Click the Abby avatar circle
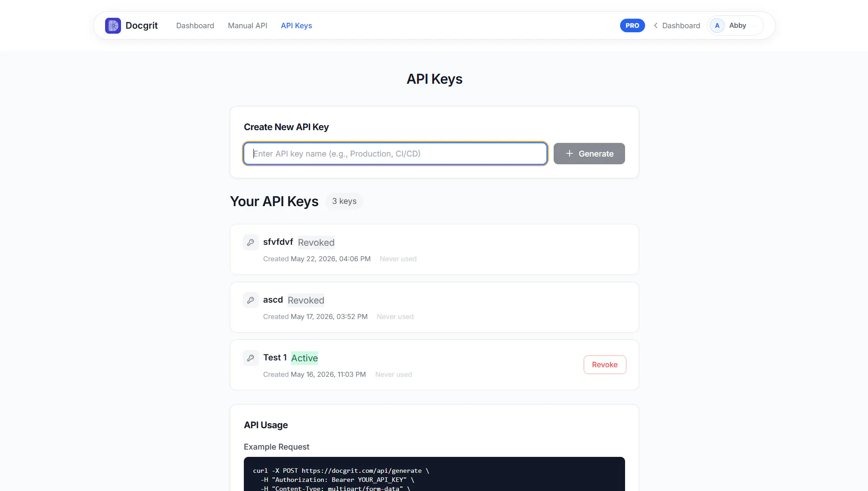The height and width of the screenshot is (491, 868). tap(717, 25)
